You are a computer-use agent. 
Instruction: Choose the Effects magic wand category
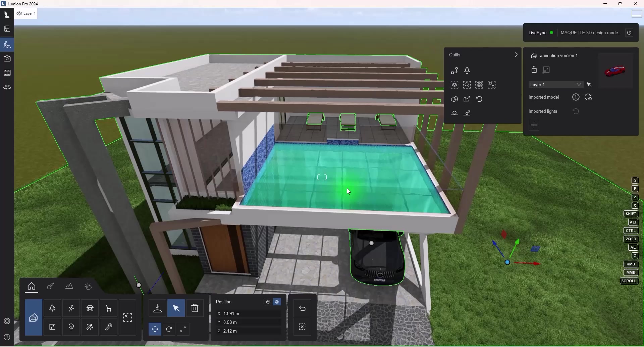tap(90, 327)
